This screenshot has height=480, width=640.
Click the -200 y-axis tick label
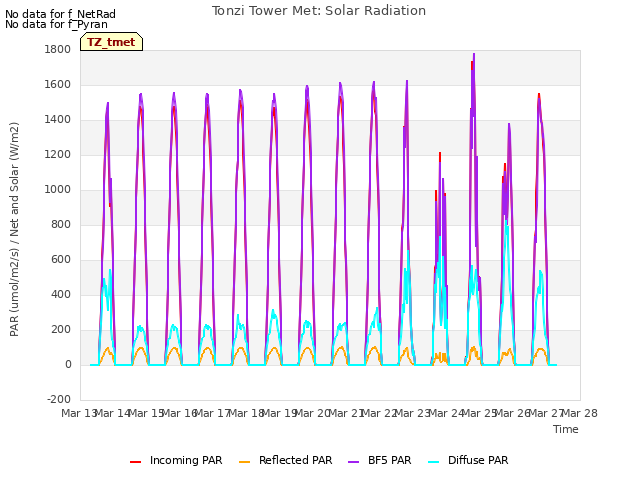[x=59, y=399]
